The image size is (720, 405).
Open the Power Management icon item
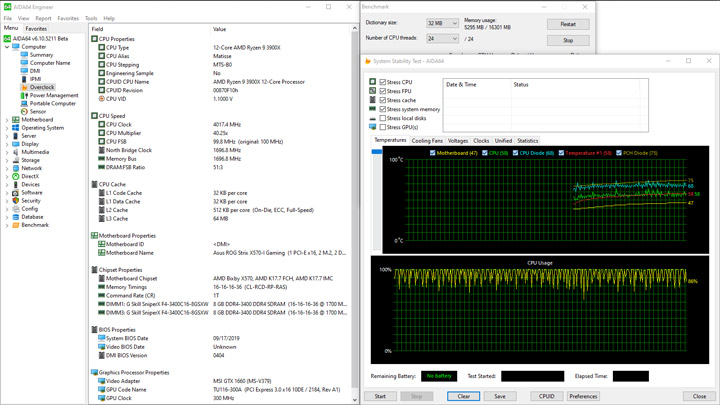coord(25,95)
